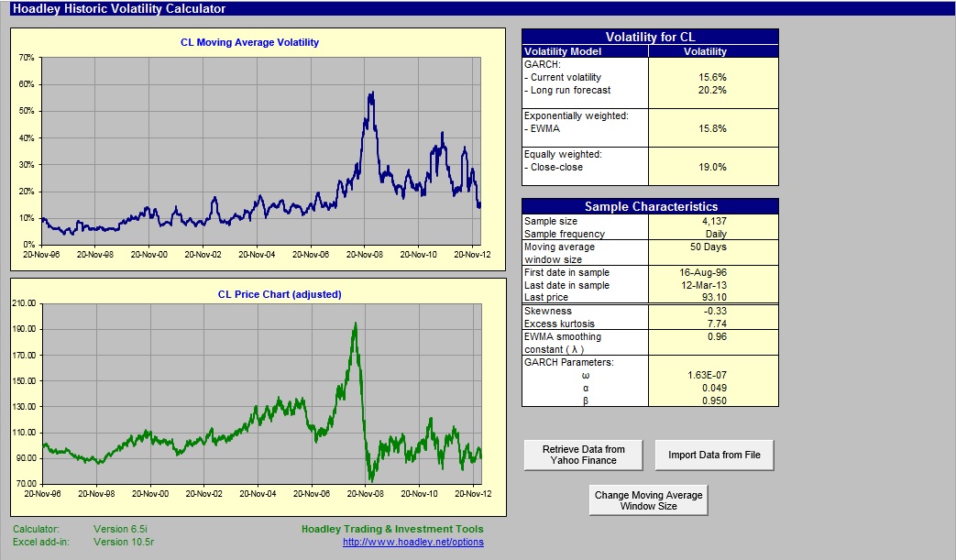Click Change Moving Average Window Size button
The height and width of the screenshot is (560, 956).
(x=648, y=500)
